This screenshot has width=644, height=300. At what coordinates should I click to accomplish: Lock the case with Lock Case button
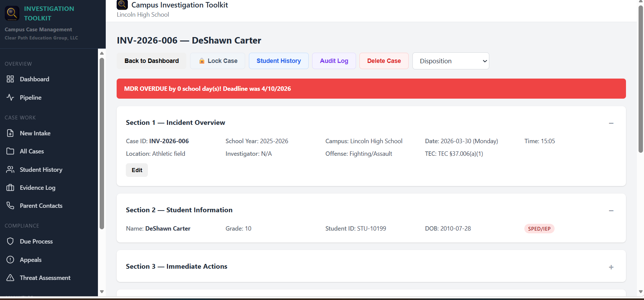click(x=218, y=61)
